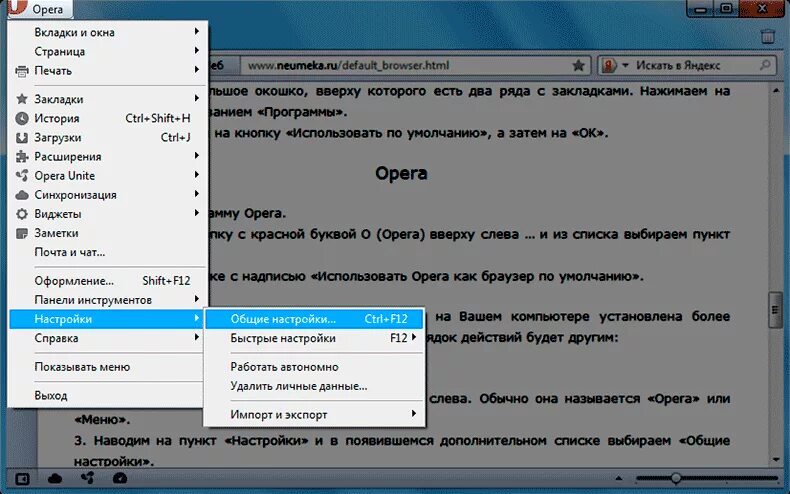The width and height of the screenshot is (790, 494).
Task: Expand the Панели инструментов submenu arrow
Action: [x=196, y=299]
